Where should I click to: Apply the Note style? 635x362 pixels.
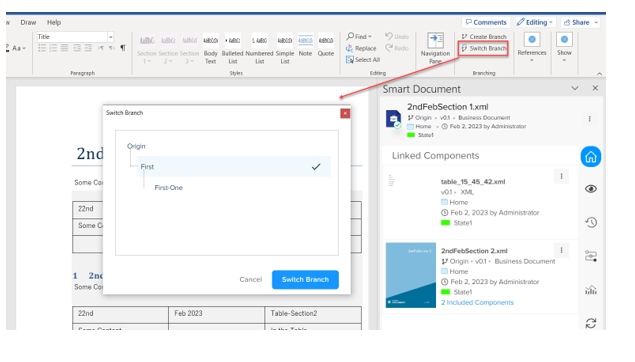305,45
